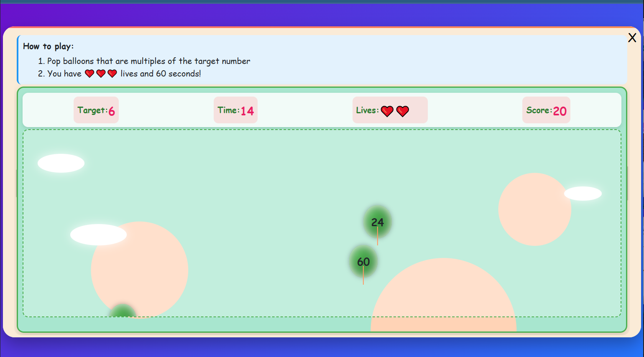Click the Score: 20 badge
The height and width of the screenshot is (357, 644).
coord(546,110)
